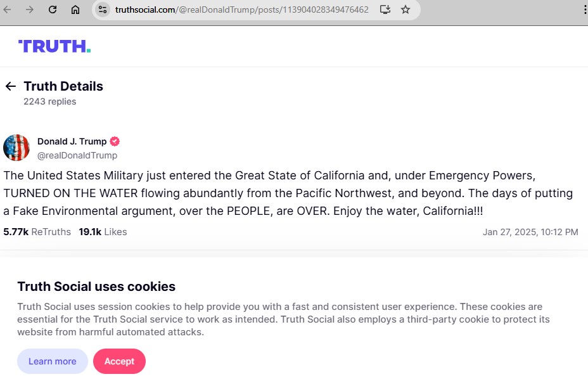588x379 pixels.
Task: Accept the cookies
Action: click(x=119, y=361)
